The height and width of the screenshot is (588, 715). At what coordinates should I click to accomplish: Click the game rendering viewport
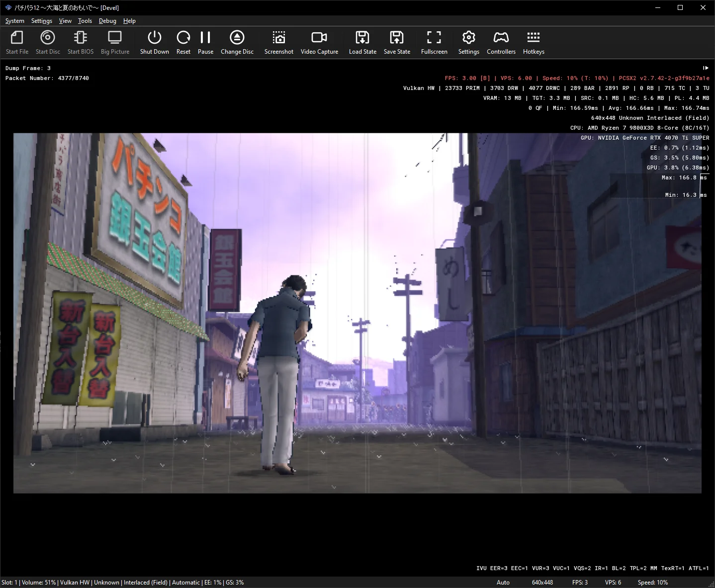(357, 313)
